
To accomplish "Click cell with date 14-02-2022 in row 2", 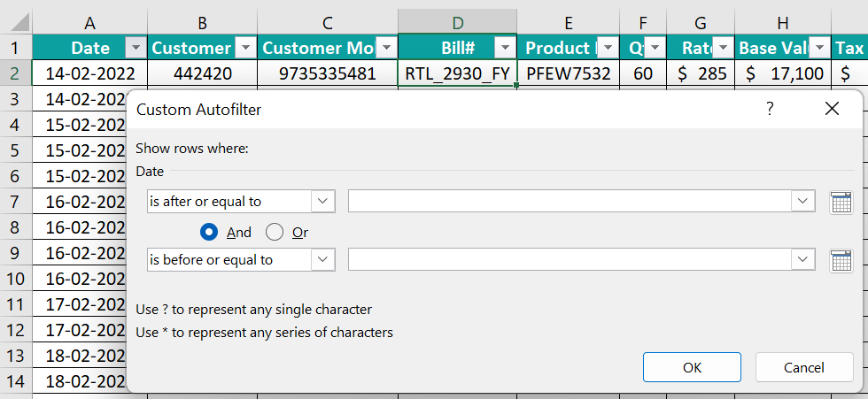I will click(x=89, y=73).
